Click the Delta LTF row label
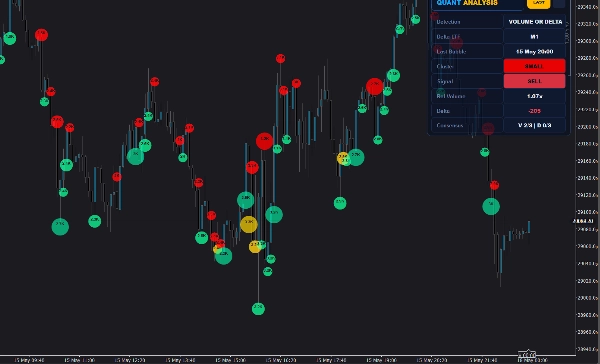Viewport: 600px width, 364px height. click(448, 37)
